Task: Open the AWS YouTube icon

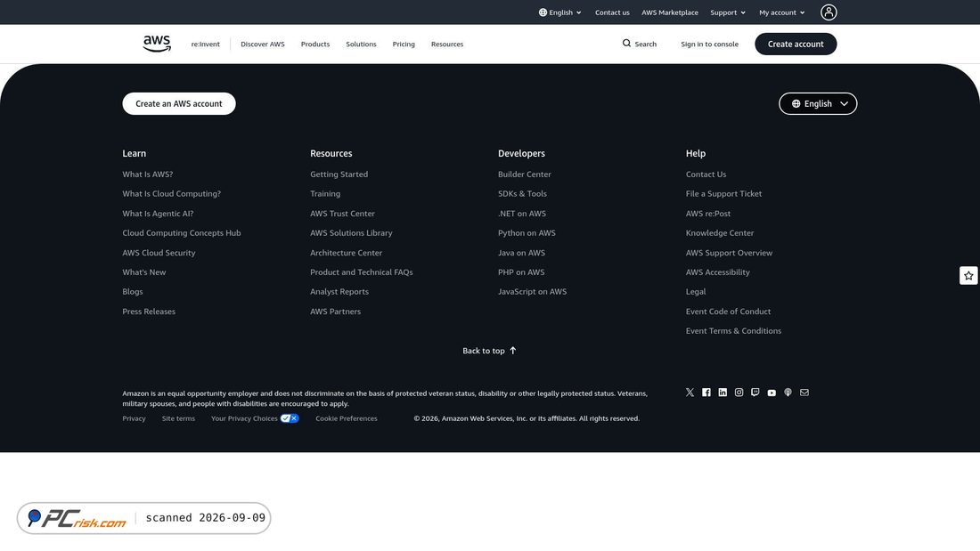Action: point(772,393)
